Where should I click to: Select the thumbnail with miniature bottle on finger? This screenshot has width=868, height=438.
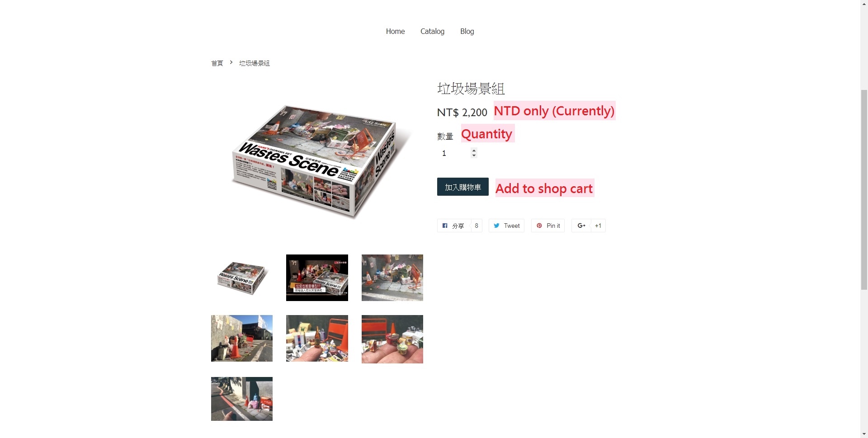(x=317, y=338)
